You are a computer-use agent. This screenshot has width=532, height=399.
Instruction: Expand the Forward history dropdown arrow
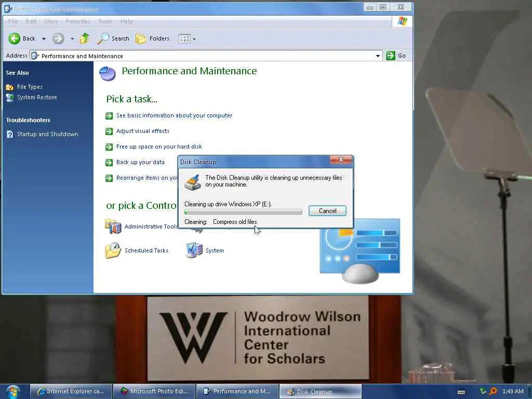pyautogui.click(x=72, y=39)
